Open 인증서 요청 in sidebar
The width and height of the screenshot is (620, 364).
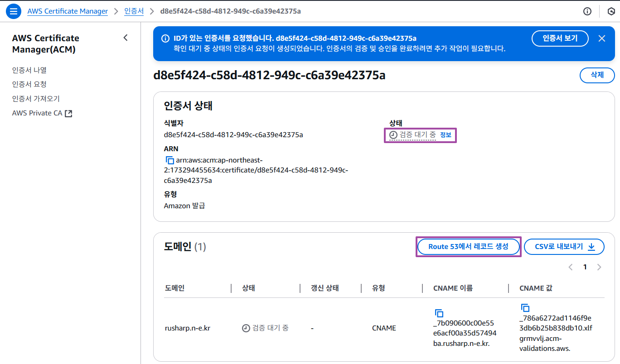pyautogui.click(x=29, y=84)
